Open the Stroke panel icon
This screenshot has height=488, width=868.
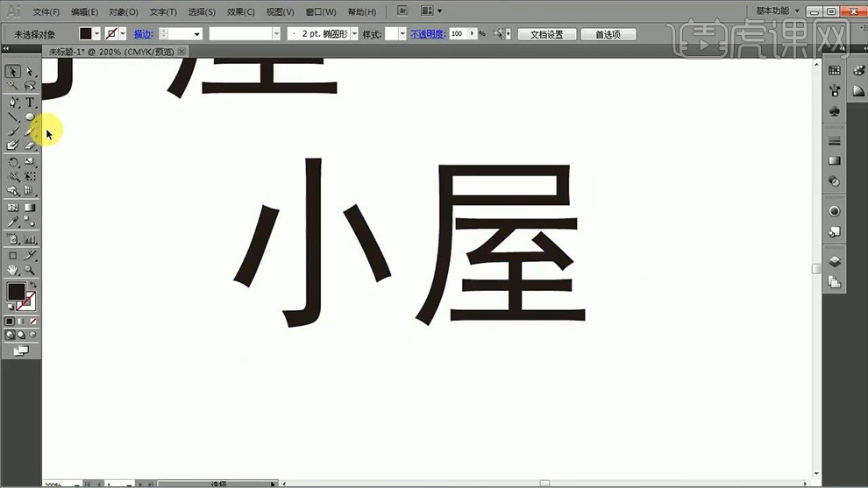834,141
